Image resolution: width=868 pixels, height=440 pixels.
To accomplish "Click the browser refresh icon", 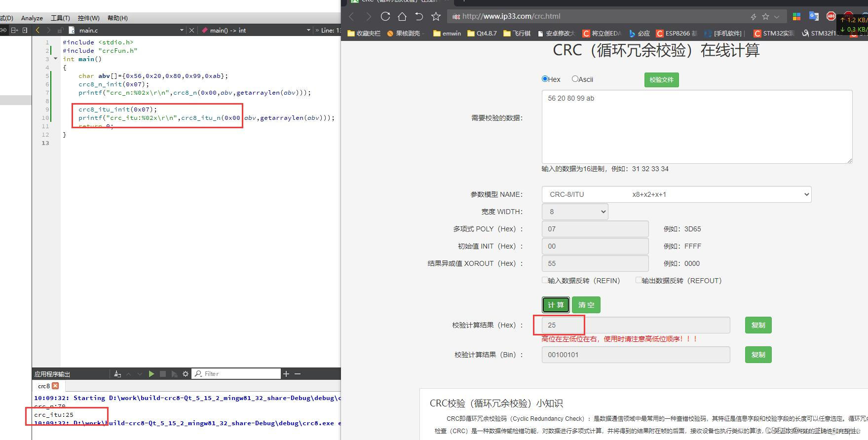I will point(385,16).
